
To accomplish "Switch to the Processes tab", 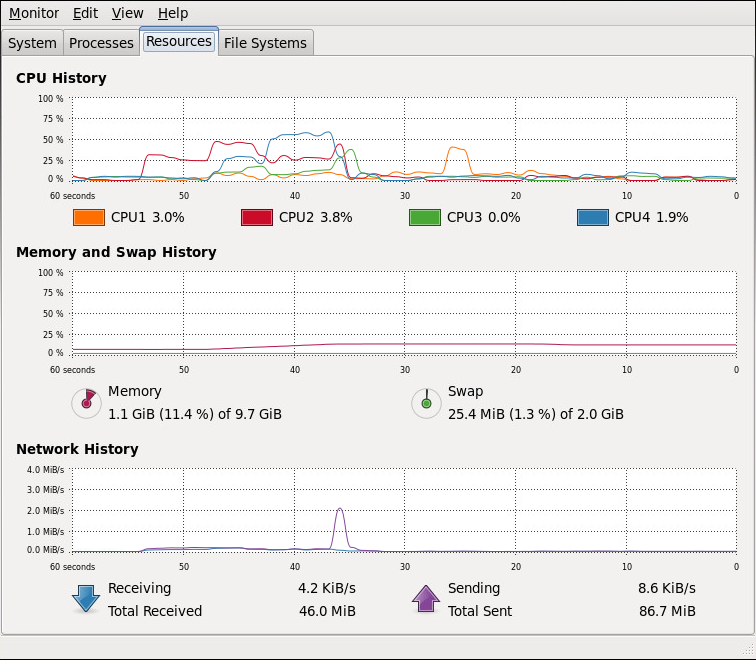I will coord(101,43).
